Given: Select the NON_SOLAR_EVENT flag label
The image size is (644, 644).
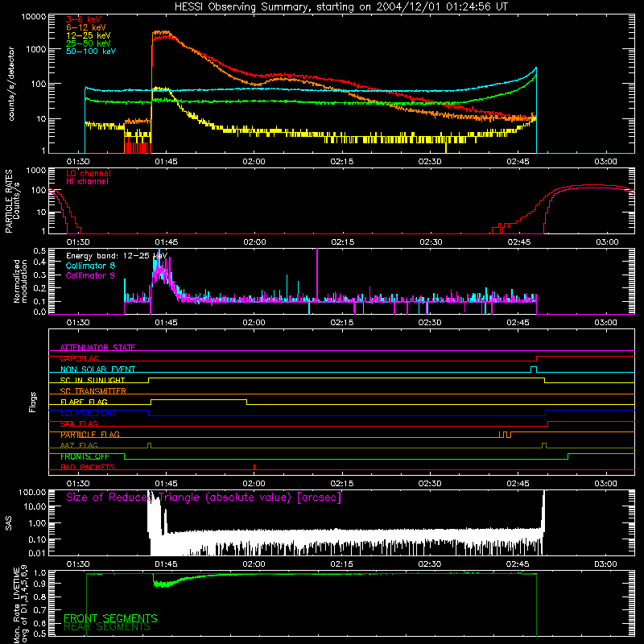Looking at the screenshot, I should 97,369.
